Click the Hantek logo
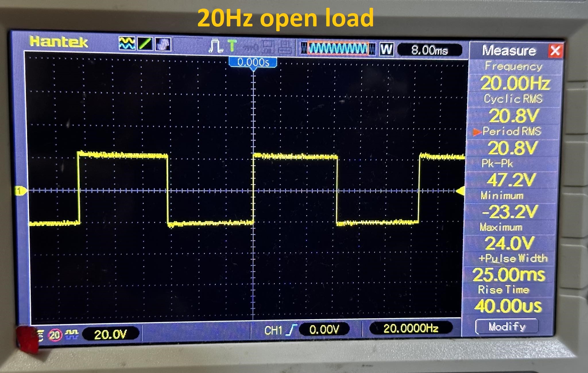 58,42
